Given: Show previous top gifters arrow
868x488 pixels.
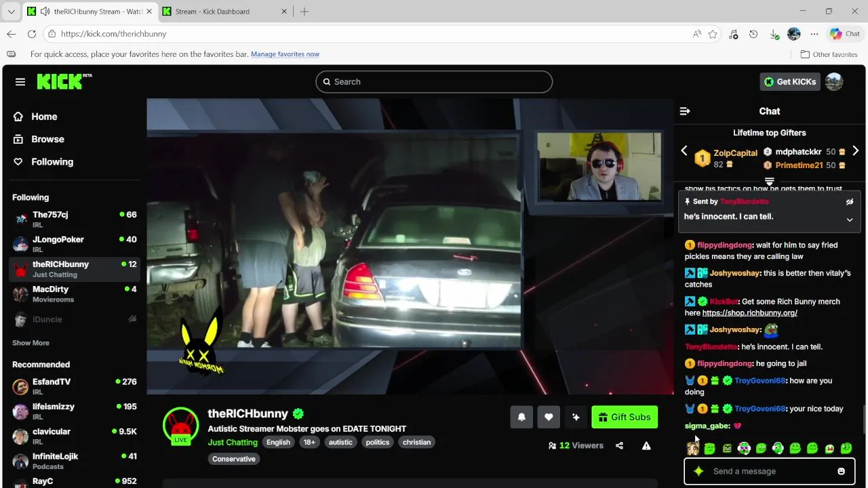Looking at the screenshot, I should tap(684, 151).
